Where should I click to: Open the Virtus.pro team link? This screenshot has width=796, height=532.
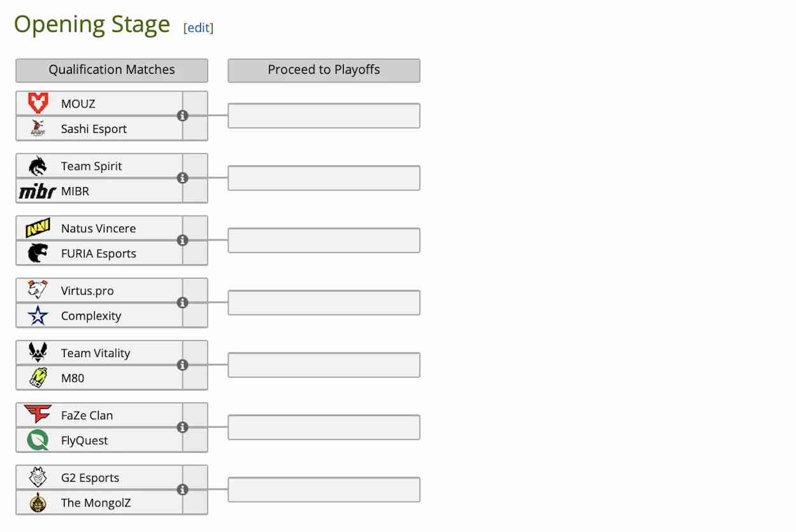[87, 291]
